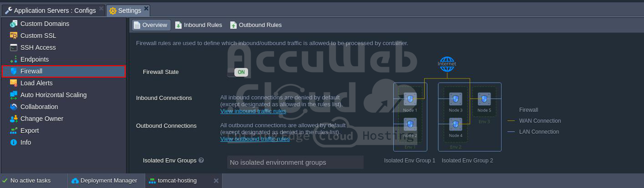Click the Collaboration icon in sidebar
This screenshot has height=188, width=644.
tap(13, 107)
